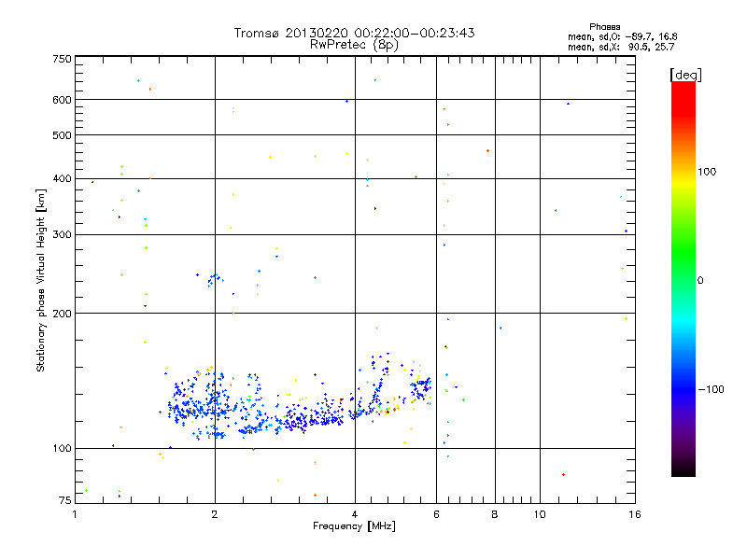Click the frequency axis tick label "2"

point(215,514)
